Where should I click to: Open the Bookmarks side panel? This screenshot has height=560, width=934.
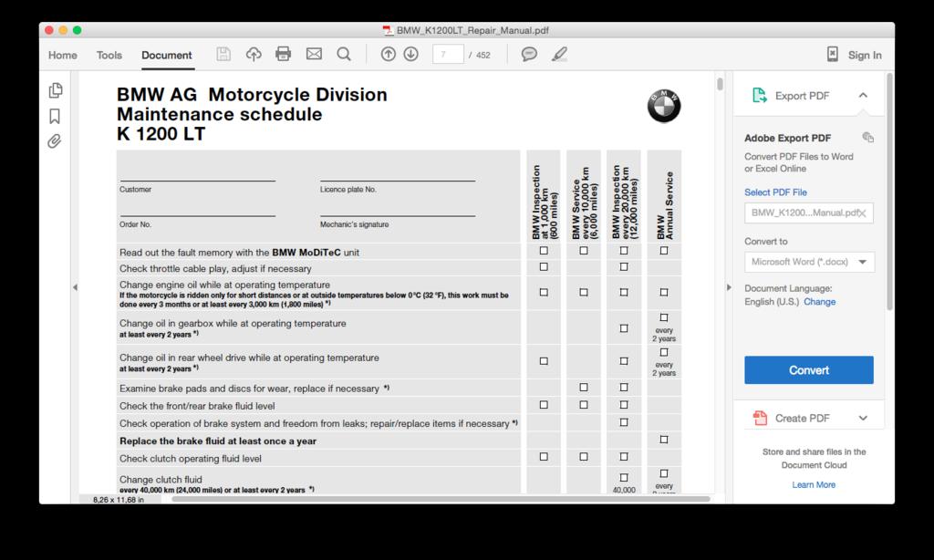click(56, 116)
